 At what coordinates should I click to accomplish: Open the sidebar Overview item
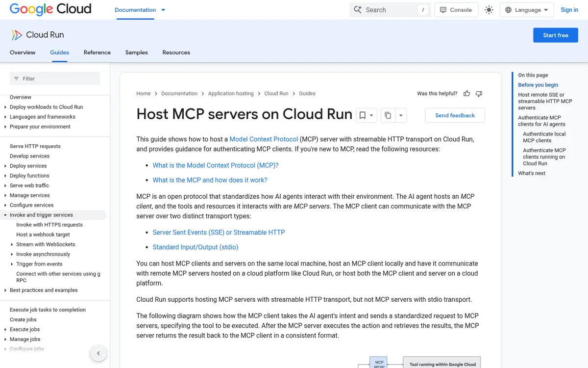coord(21,97)
